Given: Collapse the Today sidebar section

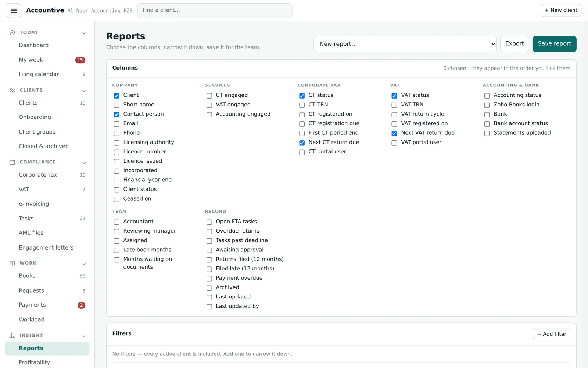Looking at the screenshot, I should 84,33.
